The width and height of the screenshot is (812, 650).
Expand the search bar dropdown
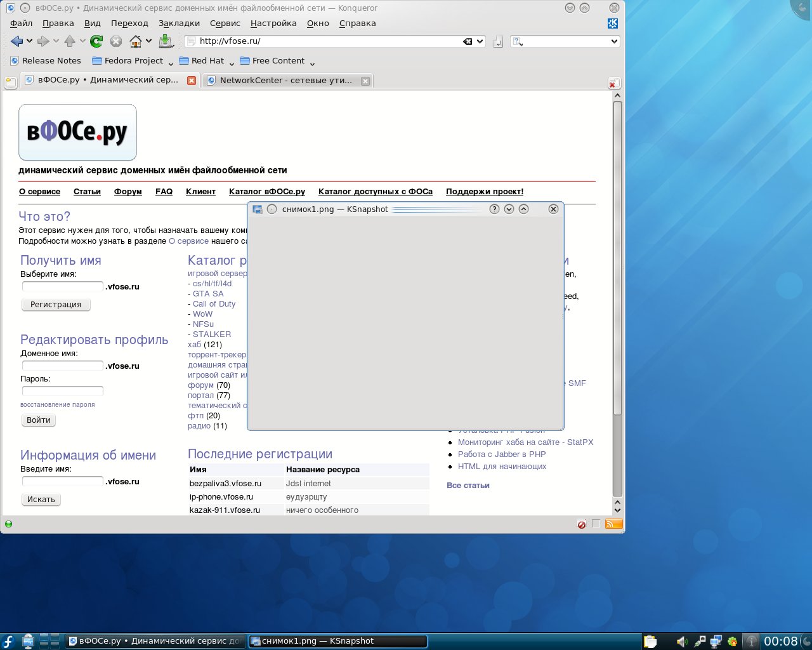[x=613, y=41]
